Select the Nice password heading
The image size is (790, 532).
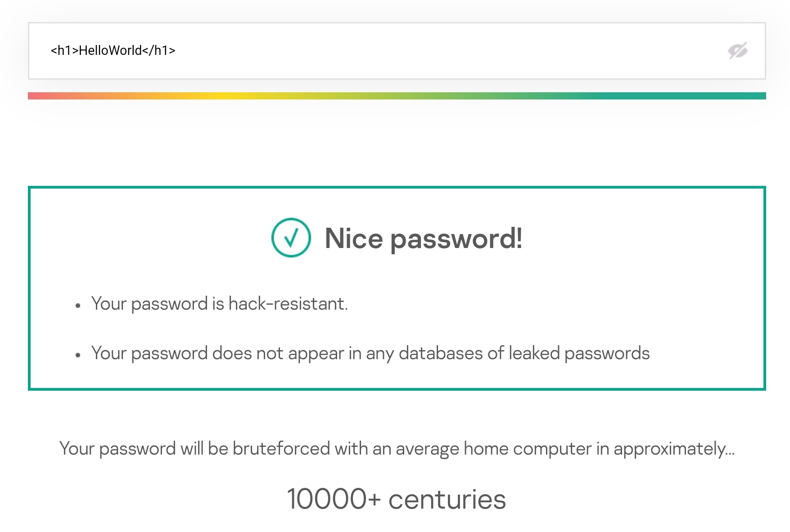[x=424, y=239]
